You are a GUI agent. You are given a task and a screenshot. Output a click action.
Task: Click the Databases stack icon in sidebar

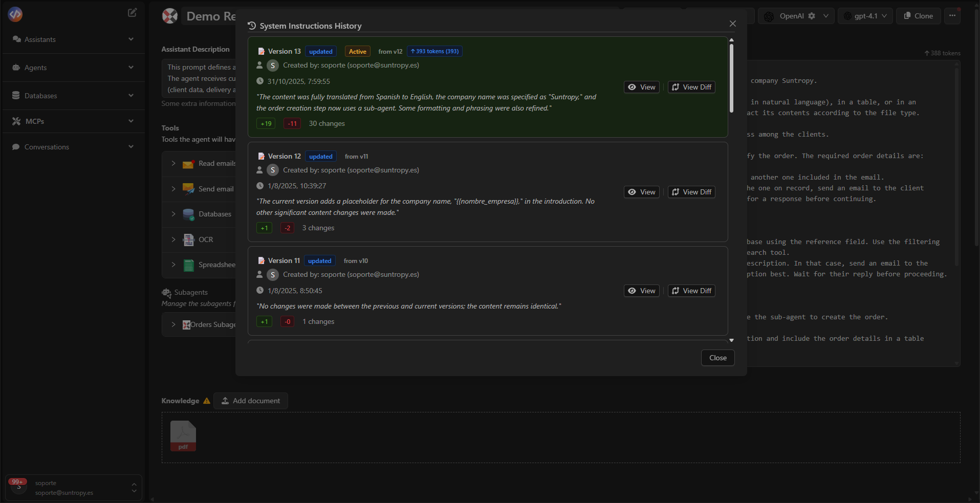(16, 96)
